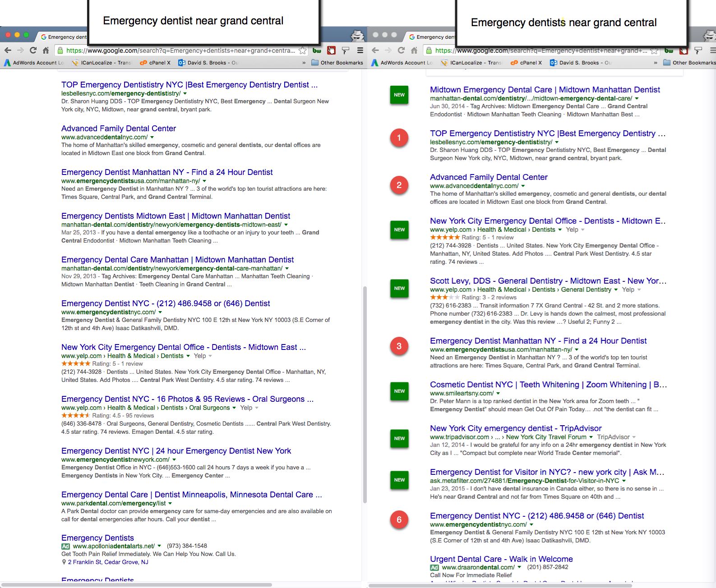Viewport: 716px width, 588px height.
Task: Click address bar URL in left window
Action: point(180,51)
